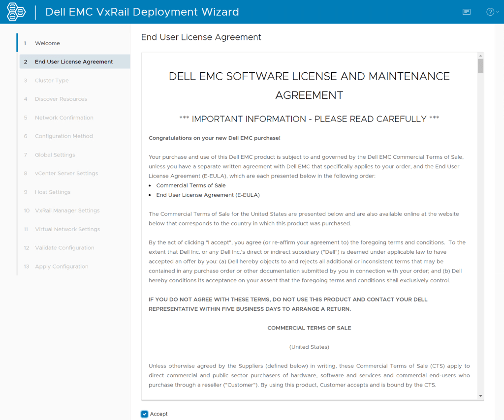The width and height of the screenshot is (504, 420).
Task: Select End User License Agreement step
Action: pos(74,62)
